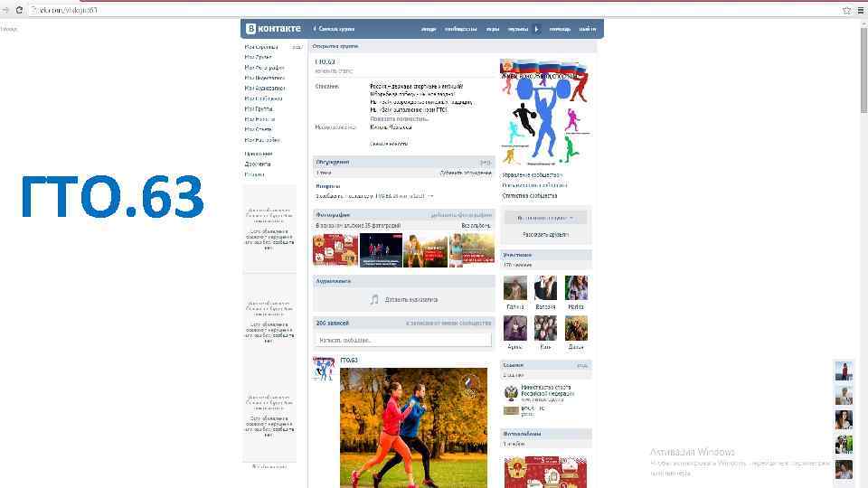This screenshot has width=868, height=488.
Task: Open 'Мои Новости' in the sidebar
Action: click(259, 119)
